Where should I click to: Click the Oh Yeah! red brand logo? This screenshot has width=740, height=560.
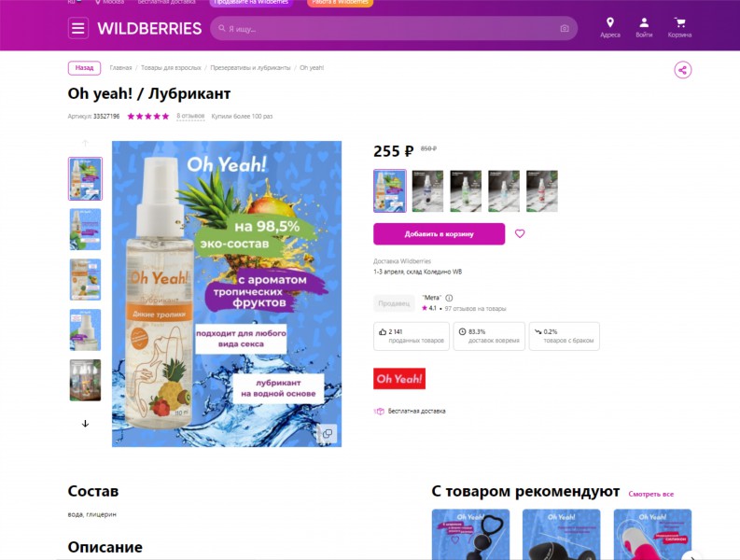tap(399, 379)
